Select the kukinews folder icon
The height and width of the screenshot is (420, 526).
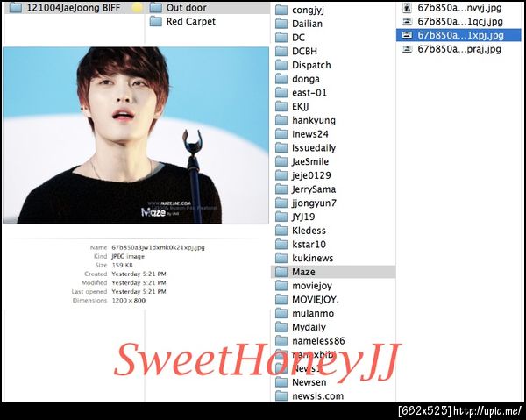281,258
